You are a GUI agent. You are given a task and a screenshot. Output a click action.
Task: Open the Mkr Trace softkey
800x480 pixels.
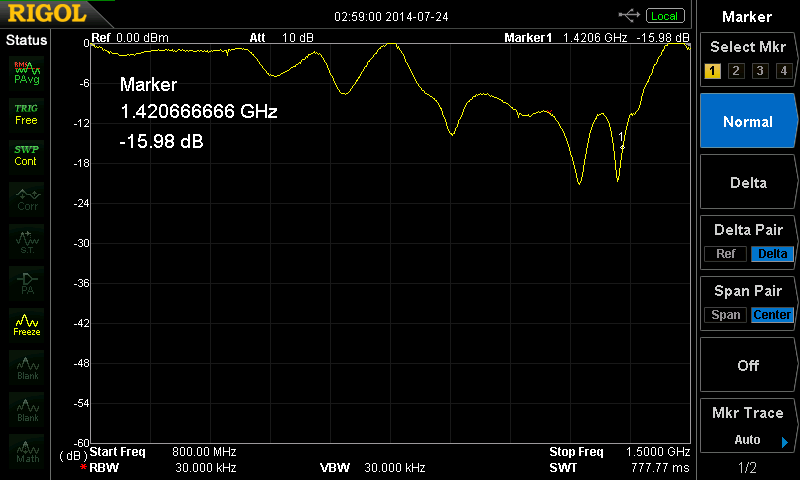click(x=748, y=425)
